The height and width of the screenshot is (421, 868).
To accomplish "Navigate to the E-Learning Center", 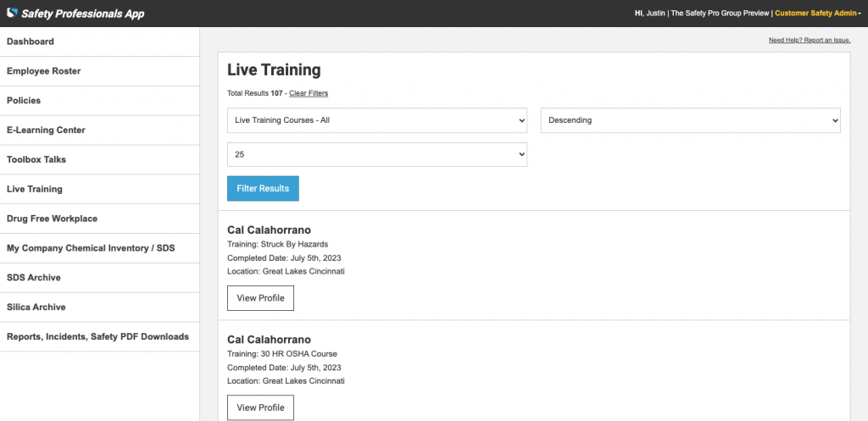I will click(46, 130).
